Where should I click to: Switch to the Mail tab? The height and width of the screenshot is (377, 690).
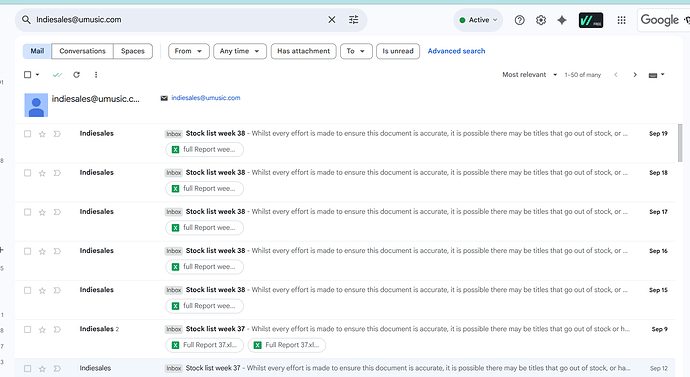[37, 51]
